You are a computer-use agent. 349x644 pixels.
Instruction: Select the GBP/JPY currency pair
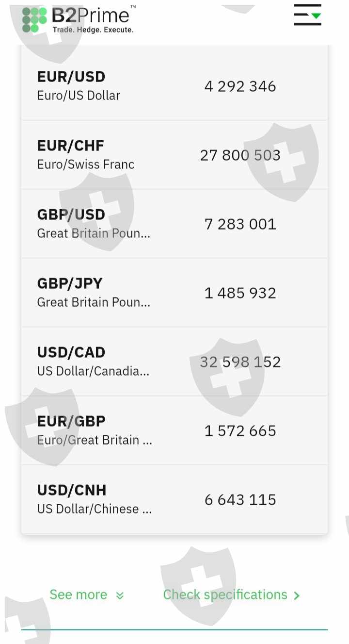coord(70,283)
